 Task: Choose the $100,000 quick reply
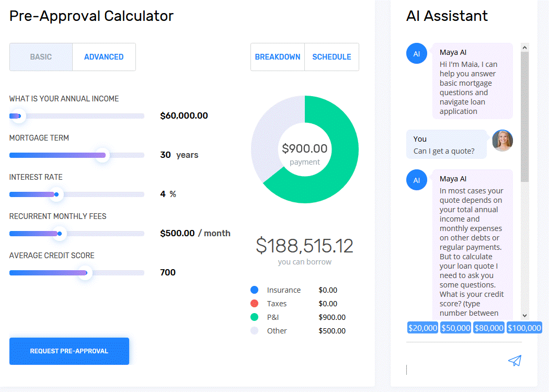click(x=524, y=328)
